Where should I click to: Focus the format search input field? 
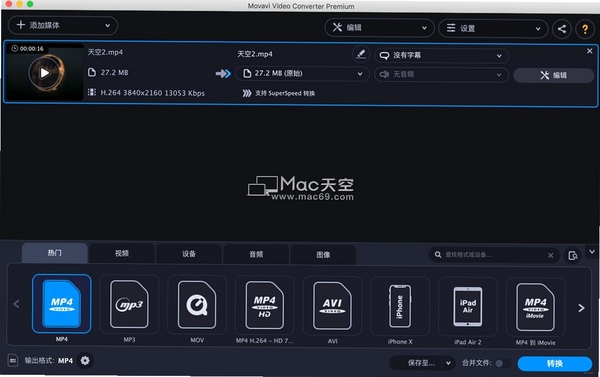(494, 255)
